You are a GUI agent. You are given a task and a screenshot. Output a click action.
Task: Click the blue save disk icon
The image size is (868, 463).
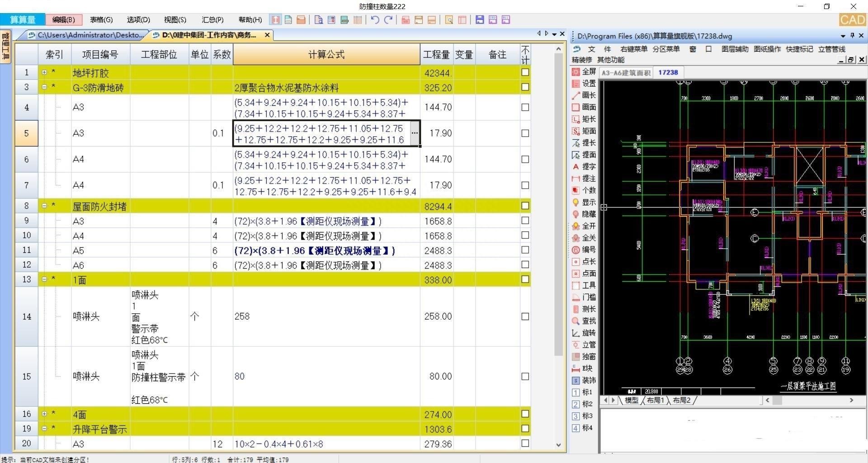coord(480,20)
